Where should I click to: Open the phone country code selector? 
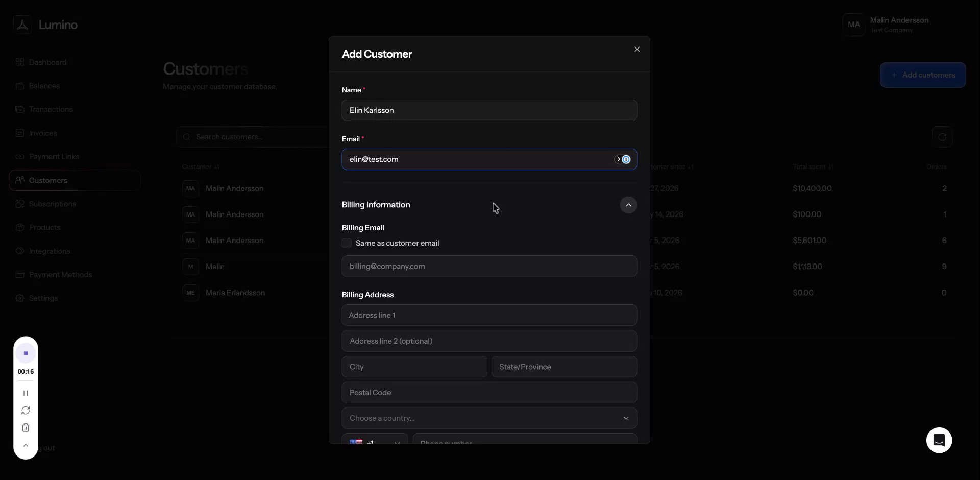pos(375,439)
